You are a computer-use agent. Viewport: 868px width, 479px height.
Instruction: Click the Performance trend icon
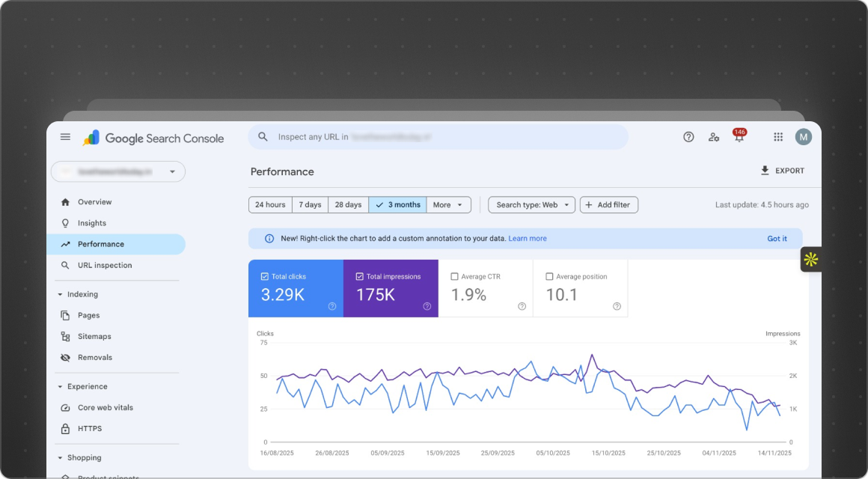pyautogui.click(x=65, y=244)
